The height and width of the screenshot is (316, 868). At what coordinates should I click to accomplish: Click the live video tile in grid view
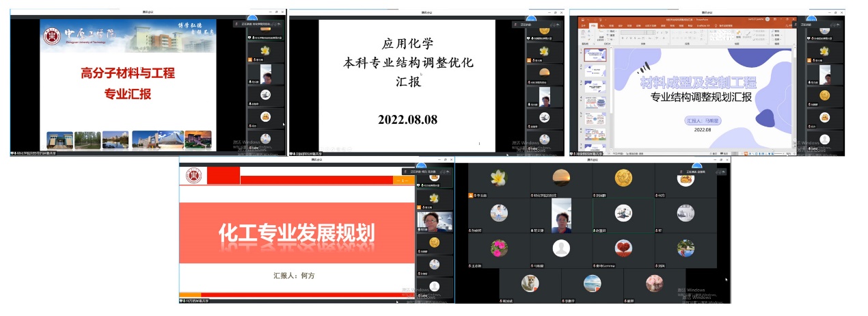pos(561,215)
